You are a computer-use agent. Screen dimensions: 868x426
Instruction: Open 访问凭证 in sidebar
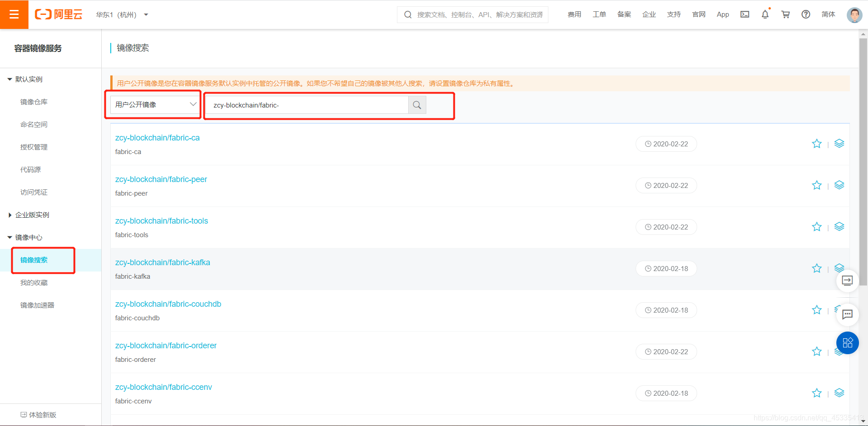pos(34,192)
